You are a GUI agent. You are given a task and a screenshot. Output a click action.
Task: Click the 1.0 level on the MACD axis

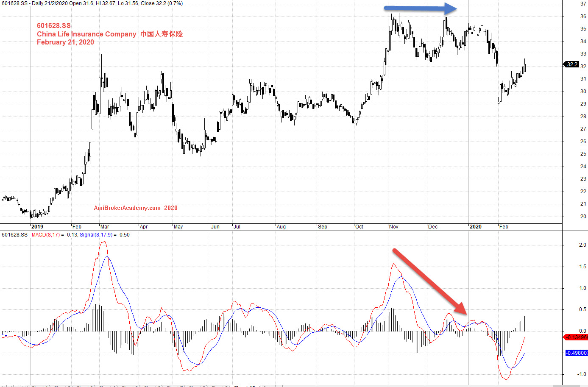tap(582, 288)
